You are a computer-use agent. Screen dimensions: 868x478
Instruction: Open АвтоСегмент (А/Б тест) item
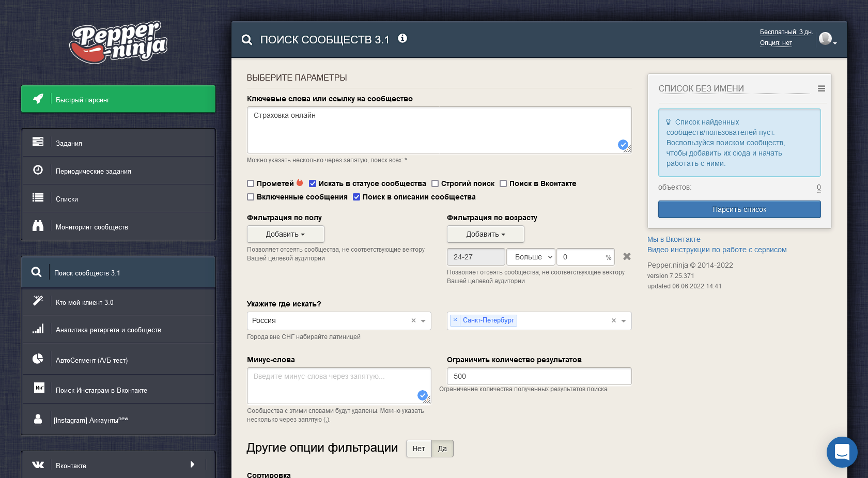[118, 359]
